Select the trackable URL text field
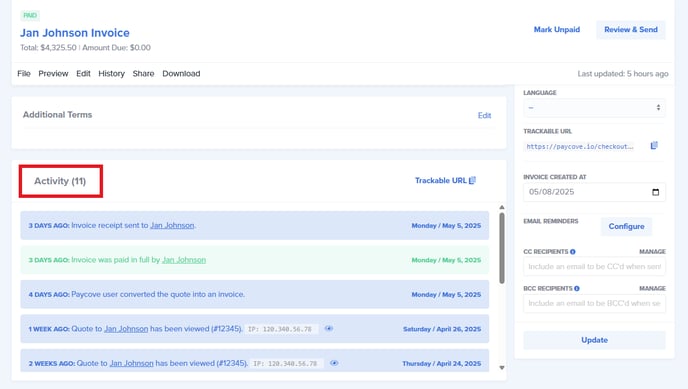The image size is (688, 389). click(580, 146)
